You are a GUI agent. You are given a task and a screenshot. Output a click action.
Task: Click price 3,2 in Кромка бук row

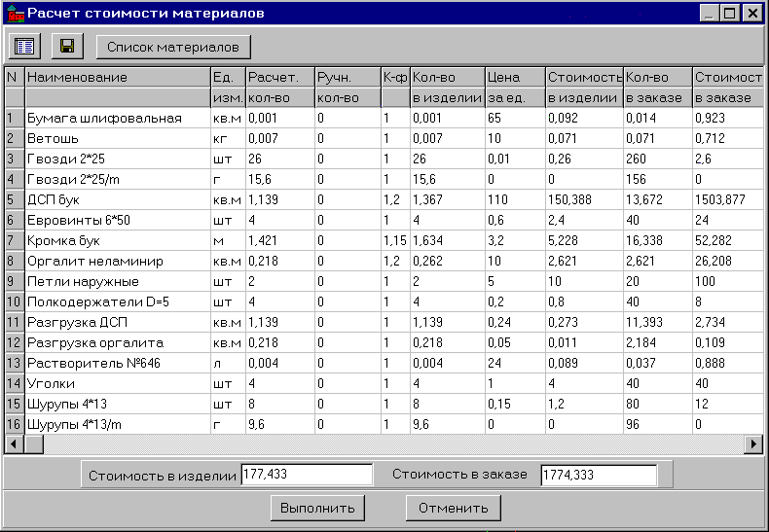515,240
